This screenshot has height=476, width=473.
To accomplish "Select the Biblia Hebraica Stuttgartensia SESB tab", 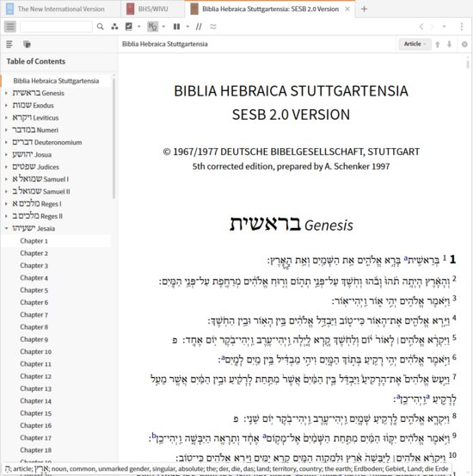I will (x=270, y=9).
